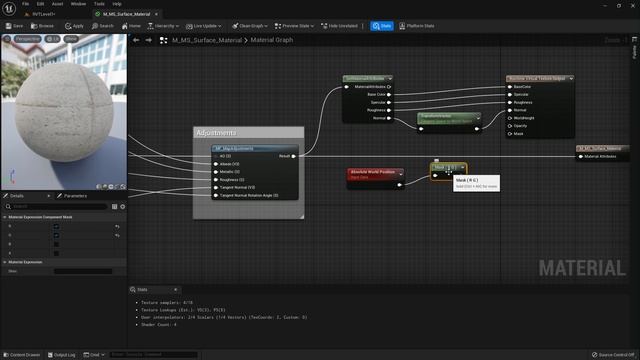Click the Details search field
Image resolution: width=640 pixels, height=360 pixels.
56,207
